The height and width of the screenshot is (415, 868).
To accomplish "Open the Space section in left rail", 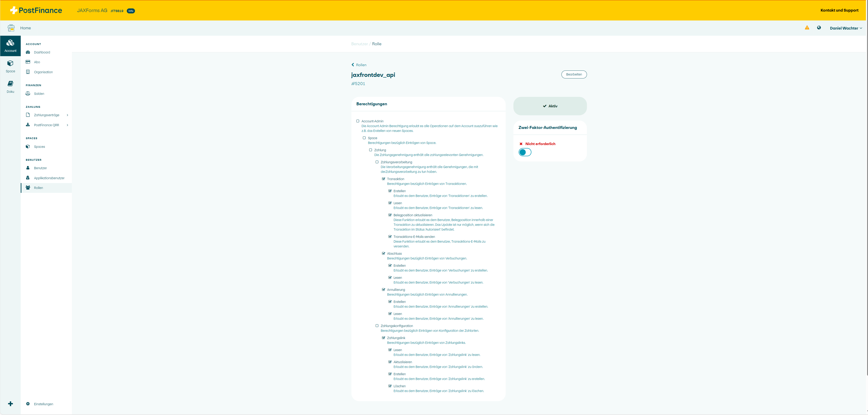I will coord(10,66).
